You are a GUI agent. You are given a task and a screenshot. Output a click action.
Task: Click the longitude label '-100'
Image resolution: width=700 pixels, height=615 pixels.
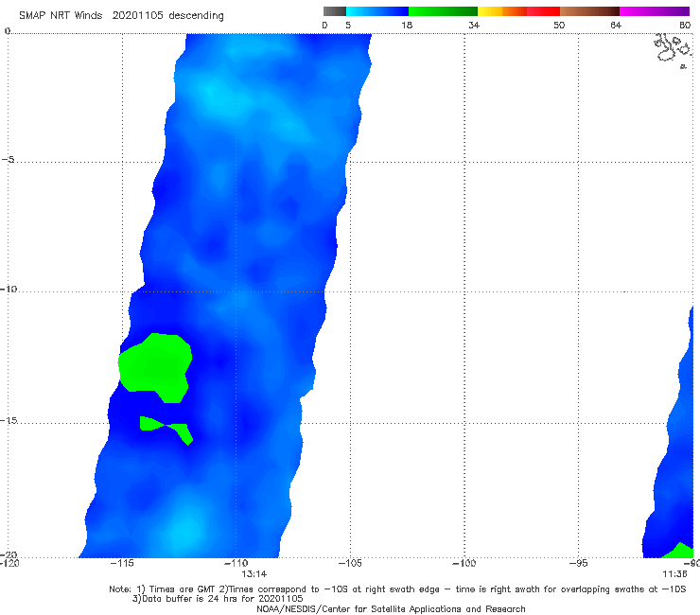click(464, 563)
